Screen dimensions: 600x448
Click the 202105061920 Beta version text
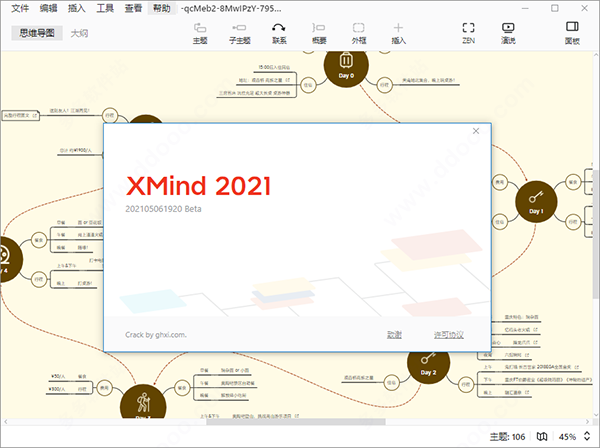click(163, 209)
